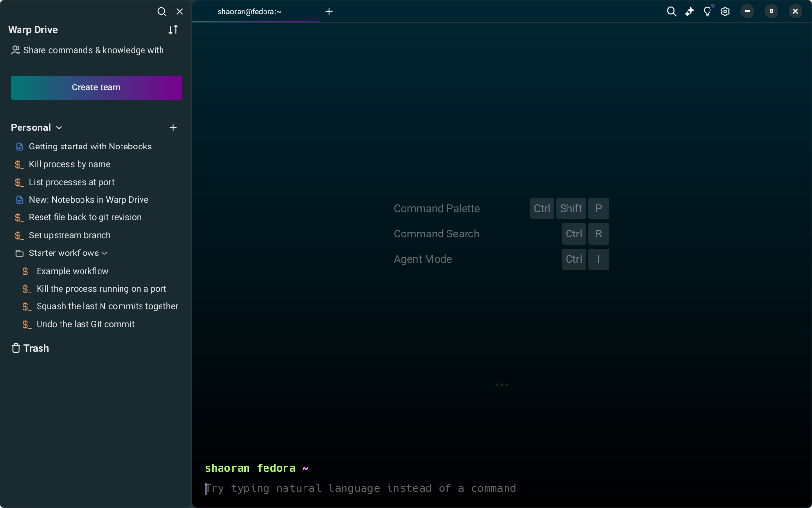Open terminal search from top bar
This screenshot has width=812, height=508.
click(x=671, y=11)
